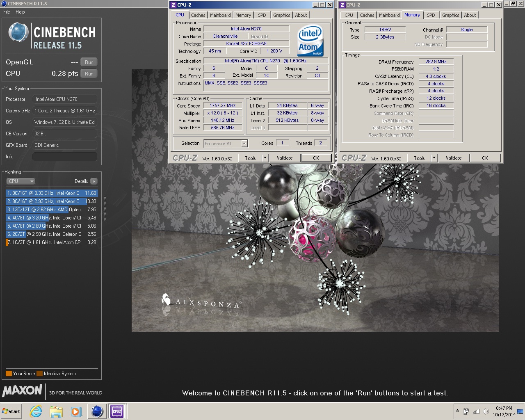The width and height of the screenshot is (525, 420).
Task: Select ranking row 1 Xeon 11.69
Action: coord(51,193)
